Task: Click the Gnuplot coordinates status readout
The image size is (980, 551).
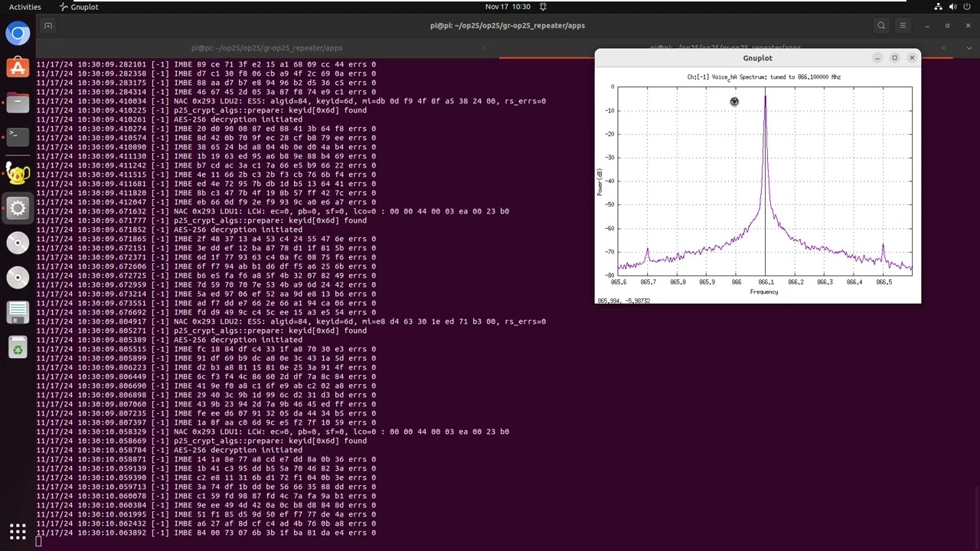Action: pyautogui.click(x=623, y=301)
